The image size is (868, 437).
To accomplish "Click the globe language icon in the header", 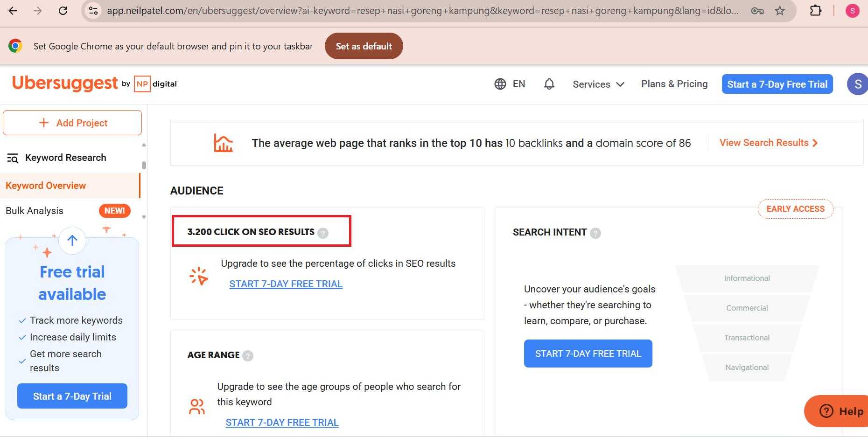I will pos(500,84).
